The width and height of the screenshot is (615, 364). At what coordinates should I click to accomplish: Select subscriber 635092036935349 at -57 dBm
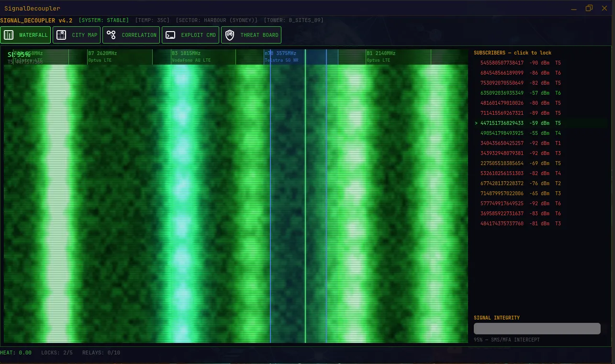click(x=541, y=93)
